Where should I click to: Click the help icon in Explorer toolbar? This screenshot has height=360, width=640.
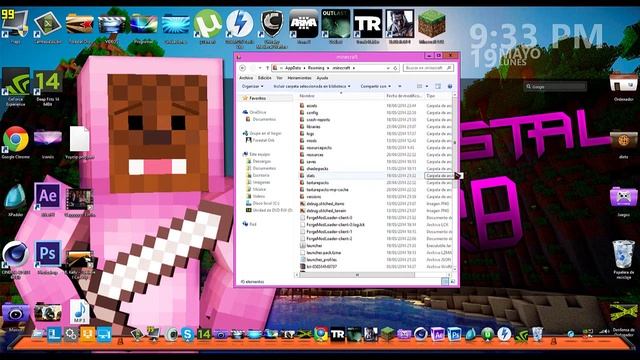coord(450,86)
